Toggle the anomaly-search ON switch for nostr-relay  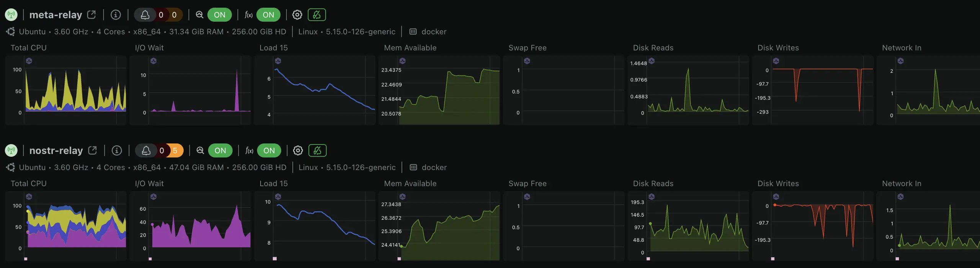[220, 150]
